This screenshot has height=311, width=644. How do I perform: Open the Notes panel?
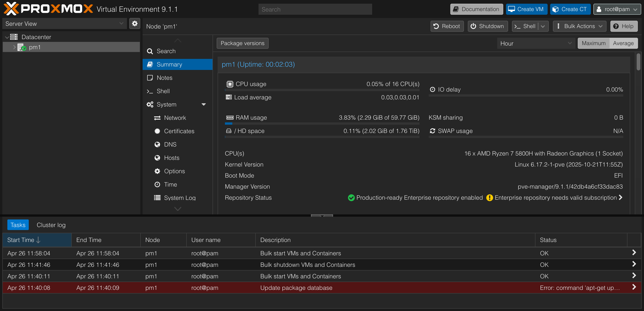click(x=178, y=78)
